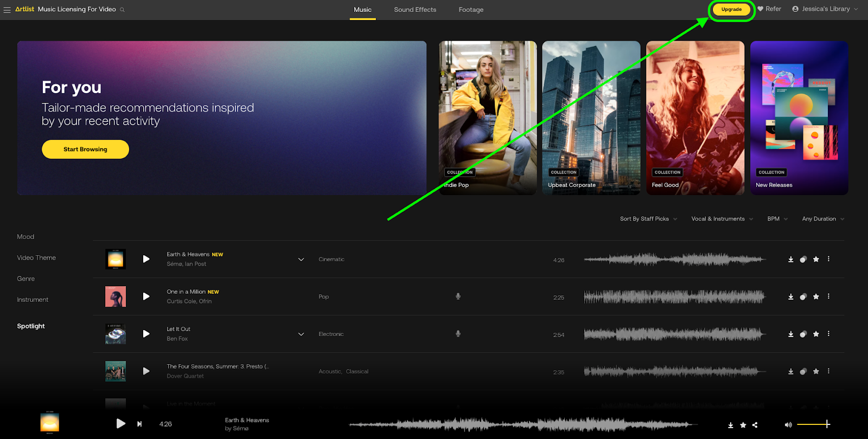Open the Genre filter in the sidebar
Image resolution: width=868 pixels, height=439 pixels.
click(25, 279)
